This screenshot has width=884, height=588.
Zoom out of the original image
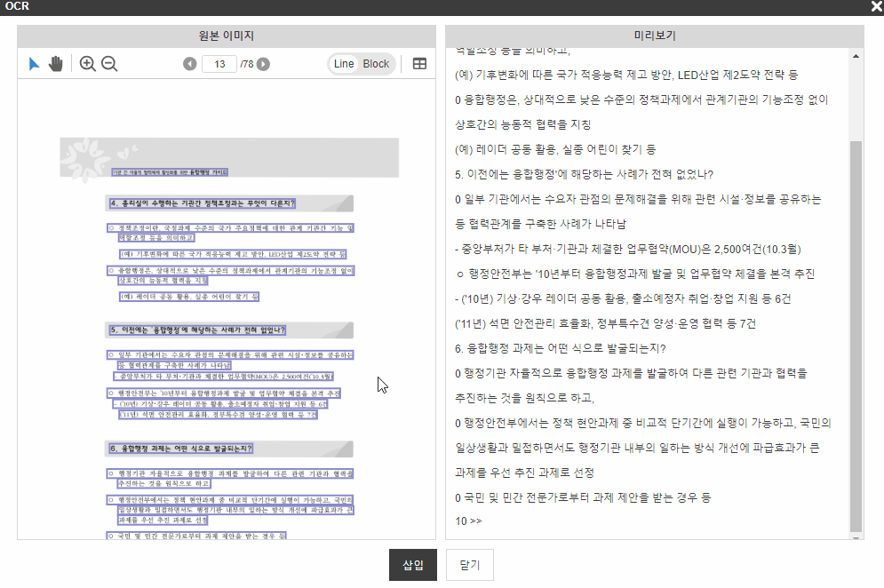[109, 64]
